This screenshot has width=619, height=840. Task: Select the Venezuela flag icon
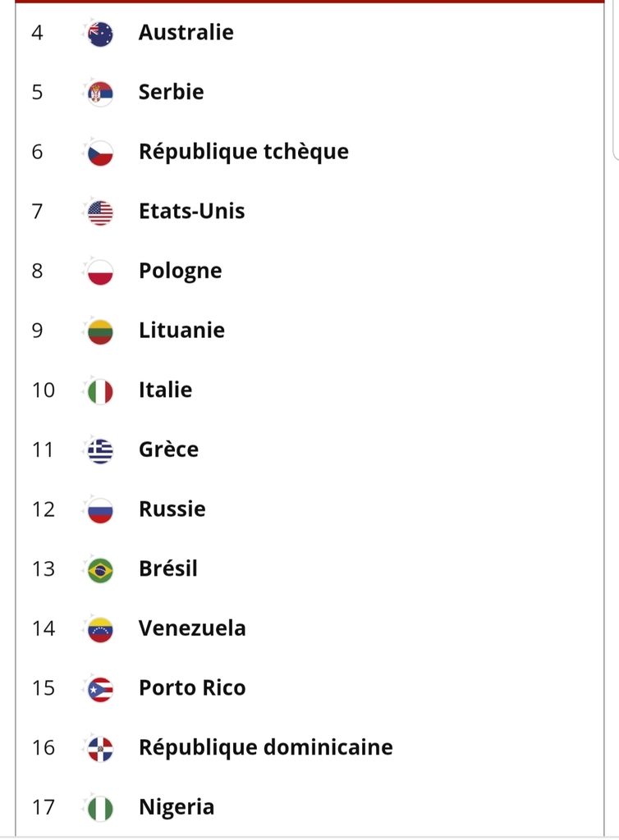tap(100, 630)
